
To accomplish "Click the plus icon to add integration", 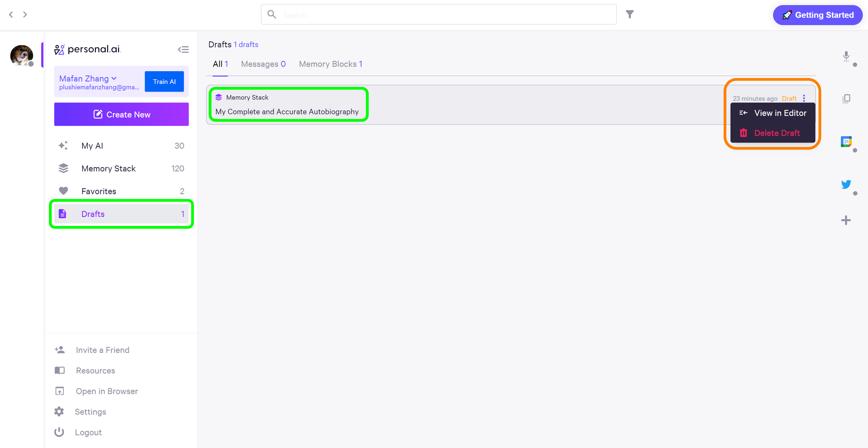I will pyautogui.click(x=846, y=220).
